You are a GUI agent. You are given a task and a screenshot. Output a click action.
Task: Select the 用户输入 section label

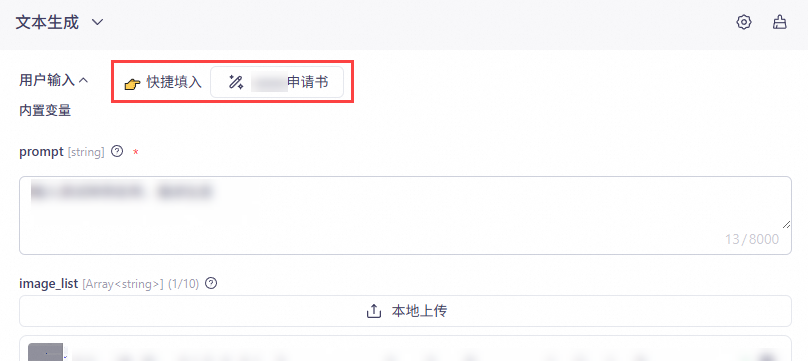click(47, 80)
